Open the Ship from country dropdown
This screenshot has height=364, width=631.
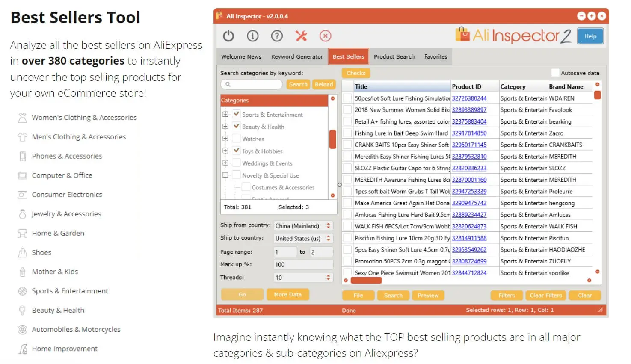point(303,226)
